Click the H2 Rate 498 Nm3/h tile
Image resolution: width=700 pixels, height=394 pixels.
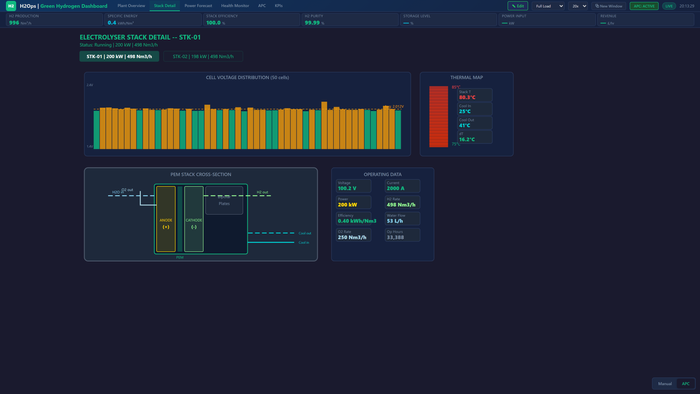coord(402,202)
